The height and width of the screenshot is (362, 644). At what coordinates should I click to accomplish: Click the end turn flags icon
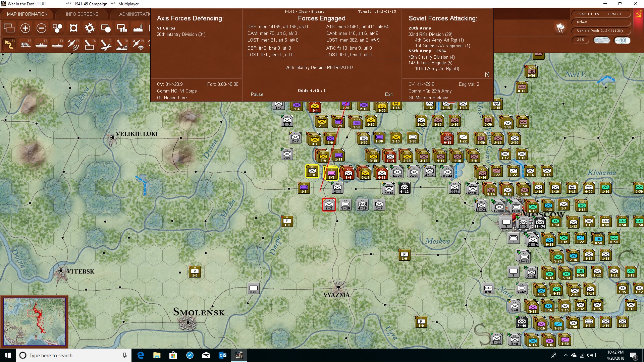click(560, 28)
